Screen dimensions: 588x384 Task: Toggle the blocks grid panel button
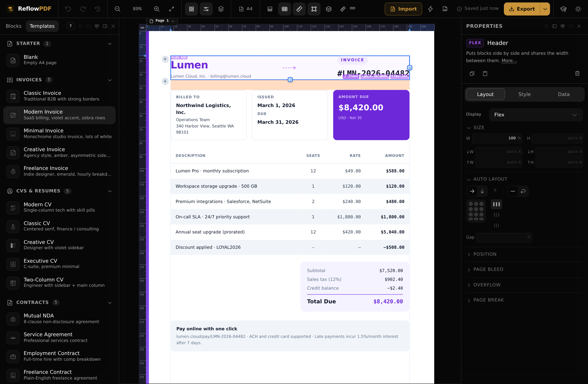tap(192, 9)
